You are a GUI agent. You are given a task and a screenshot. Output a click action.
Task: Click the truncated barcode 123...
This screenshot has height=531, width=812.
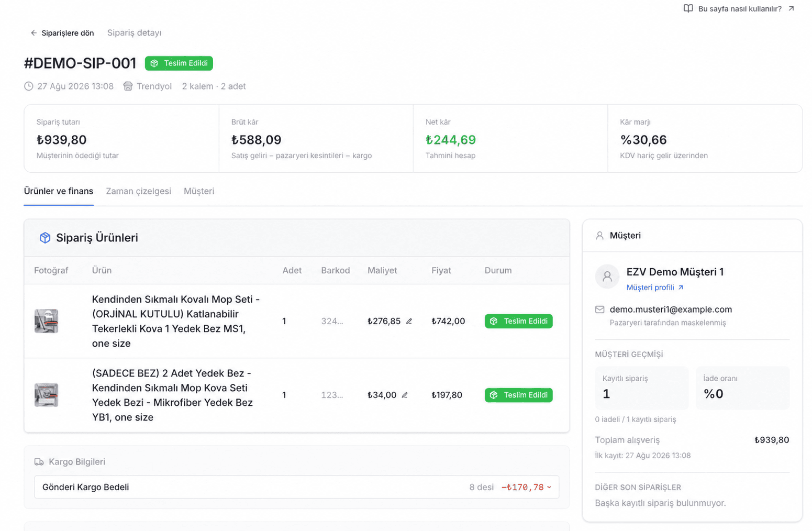[x=332, y=395]
